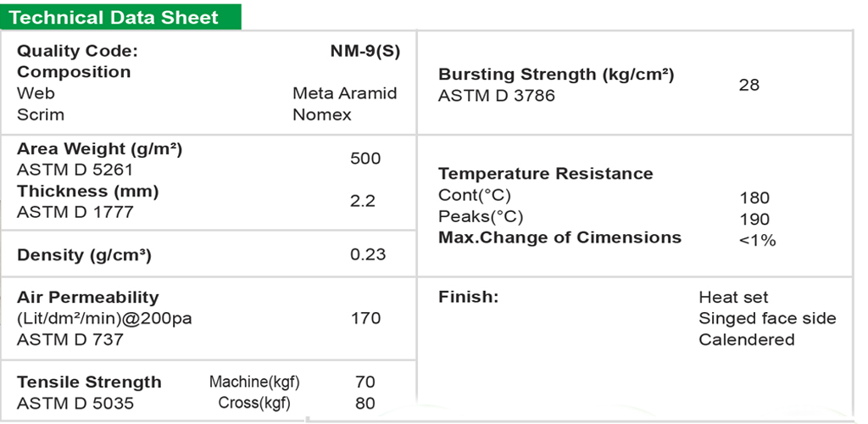Select the Machine(kgf) label
This screenshot has width=868, height=424.
point(254,382)
